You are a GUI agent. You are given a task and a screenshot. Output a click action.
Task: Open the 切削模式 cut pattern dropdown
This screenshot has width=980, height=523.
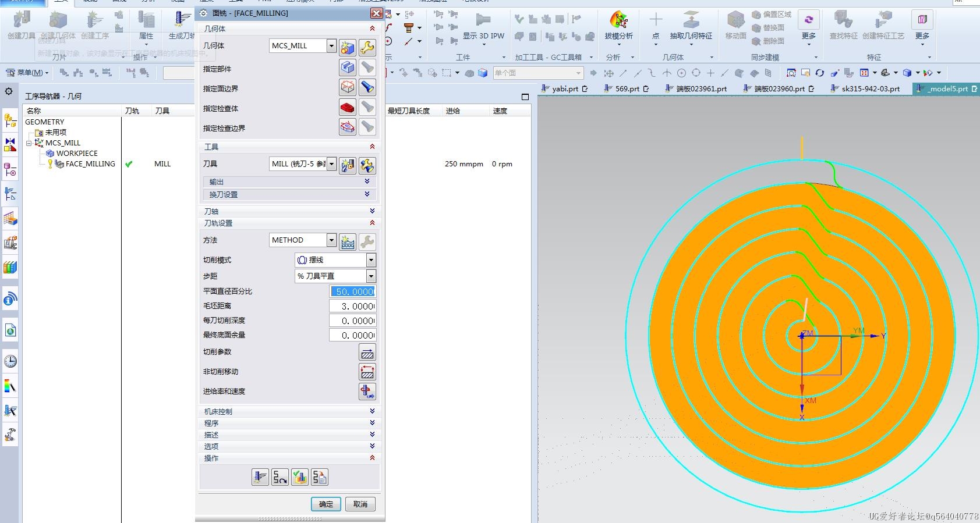coord(371,260)
